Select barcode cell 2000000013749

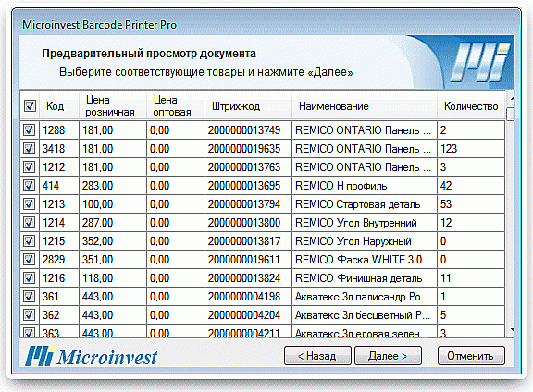tap(249, 129)
